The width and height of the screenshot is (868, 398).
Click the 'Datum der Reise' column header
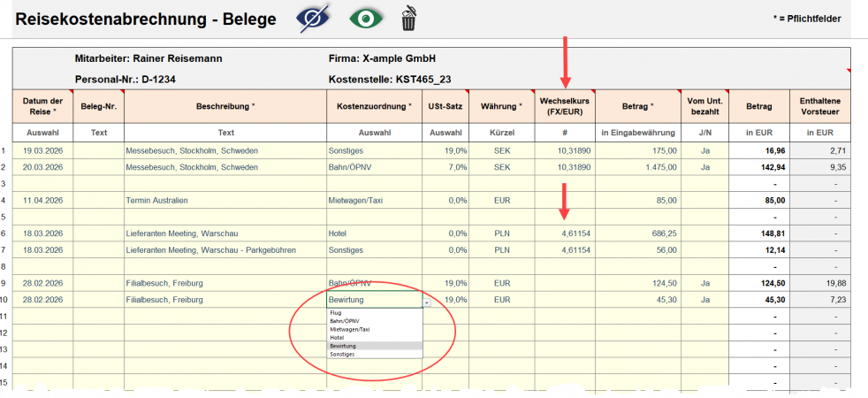[42, 106]
